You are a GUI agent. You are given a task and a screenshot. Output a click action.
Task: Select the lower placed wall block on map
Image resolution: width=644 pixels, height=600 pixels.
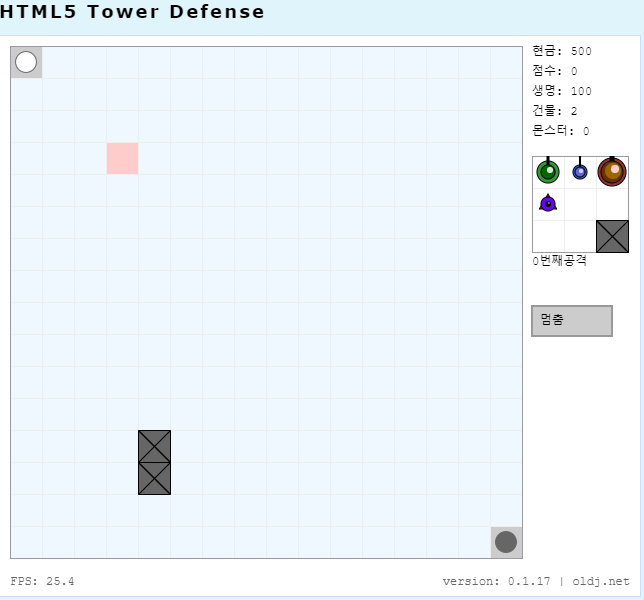tap(154, 478)
